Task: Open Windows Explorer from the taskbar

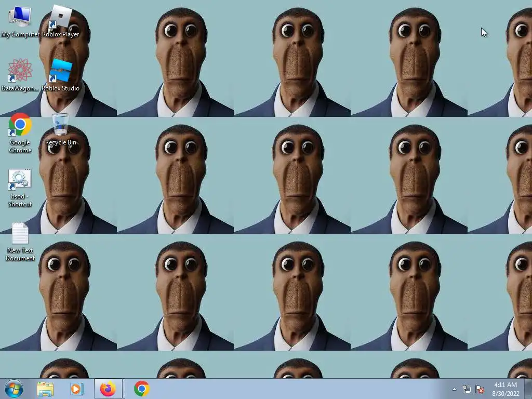Action: 45,389
